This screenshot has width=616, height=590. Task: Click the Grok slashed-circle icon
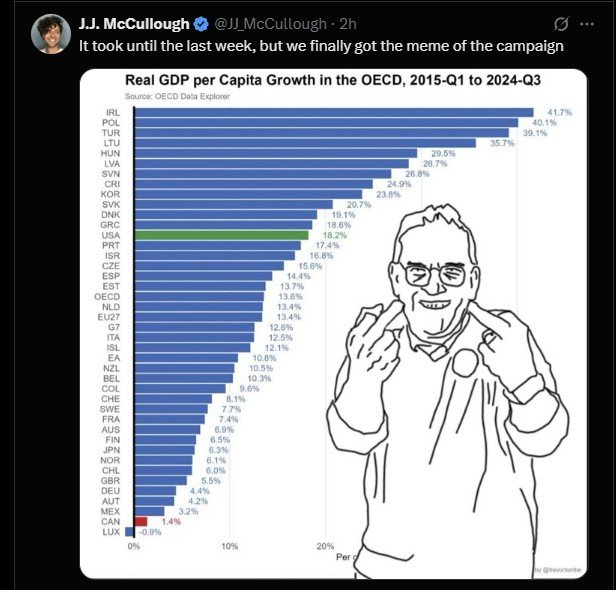coord(561,24)
